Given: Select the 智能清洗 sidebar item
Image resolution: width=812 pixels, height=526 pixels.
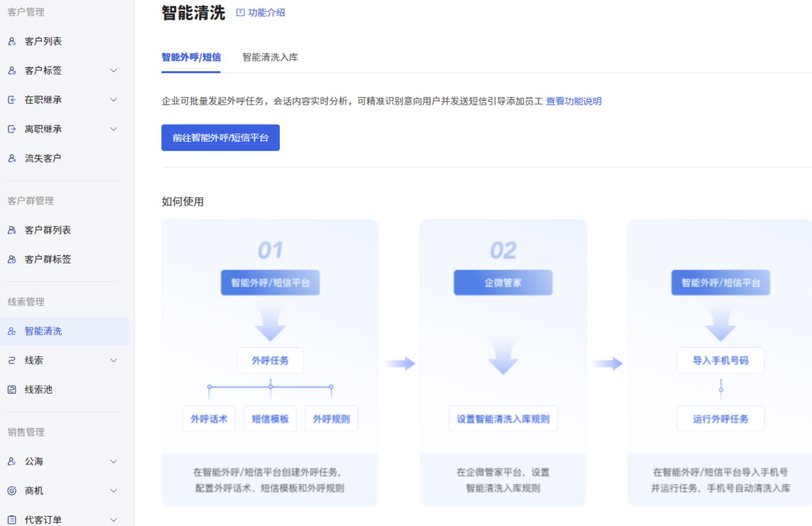Looking at the screenshot, I should pyautogui.click(x=64, y=332).
